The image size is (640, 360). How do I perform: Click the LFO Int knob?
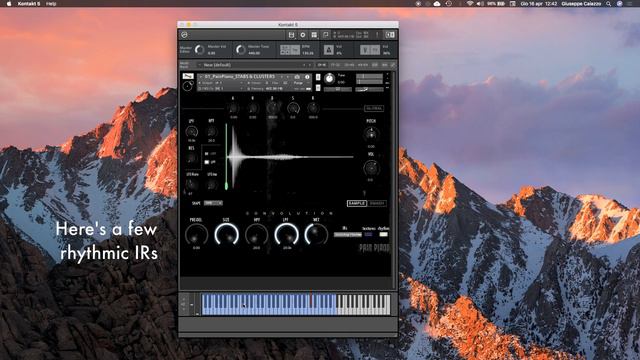211,184
